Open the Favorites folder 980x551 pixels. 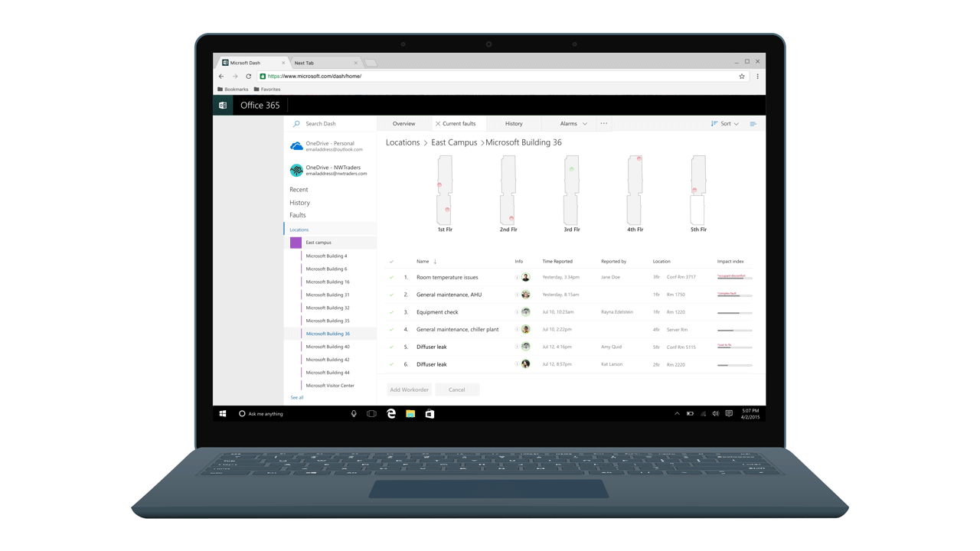pos(267,90)
